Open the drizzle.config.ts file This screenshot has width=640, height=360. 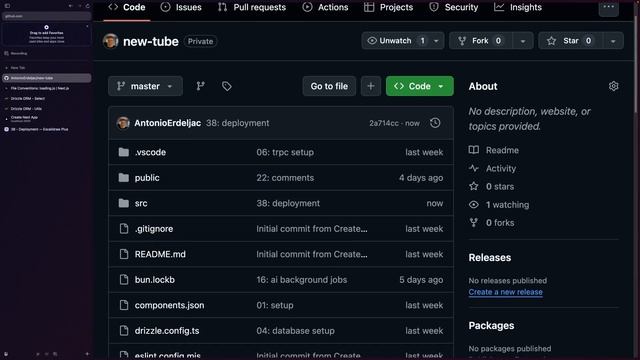tap(167, 331)
